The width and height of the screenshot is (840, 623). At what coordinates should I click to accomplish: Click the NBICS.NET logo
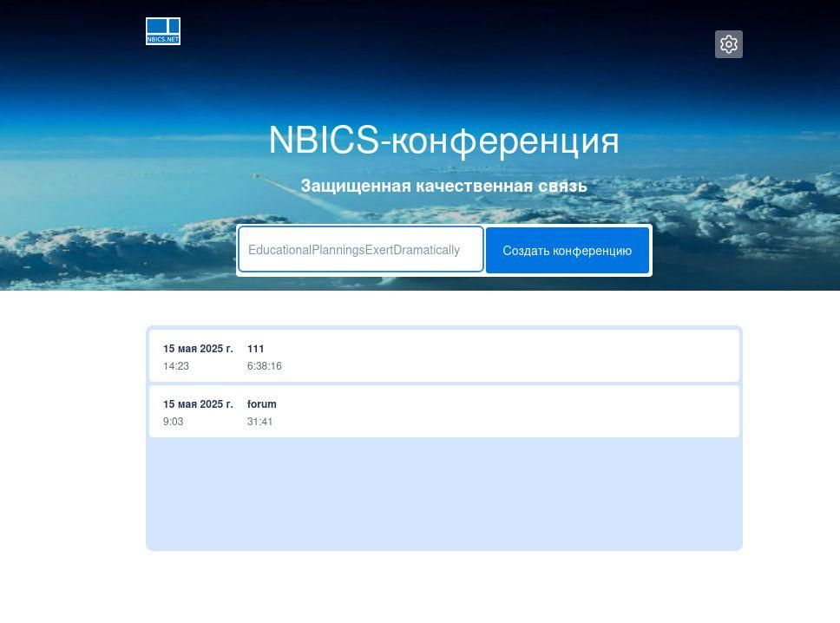[163, 31]
